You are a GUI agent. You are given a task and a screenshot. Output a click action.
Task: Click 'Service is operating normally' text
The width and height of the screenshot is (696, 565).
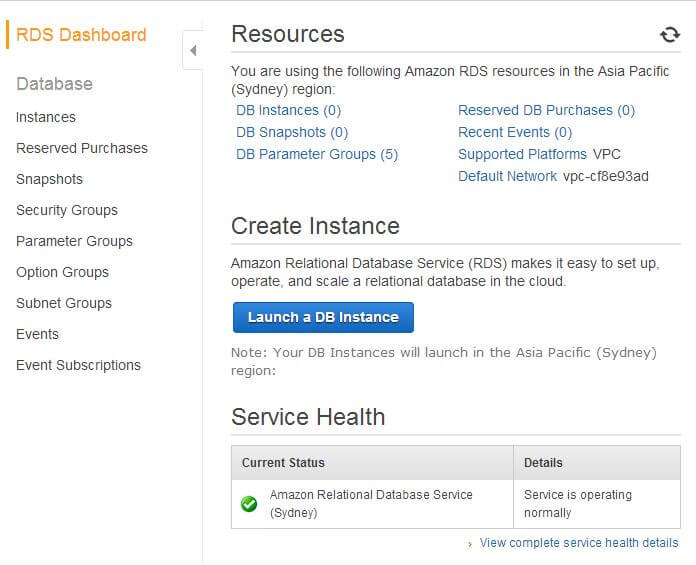click(x=577, y=504)
